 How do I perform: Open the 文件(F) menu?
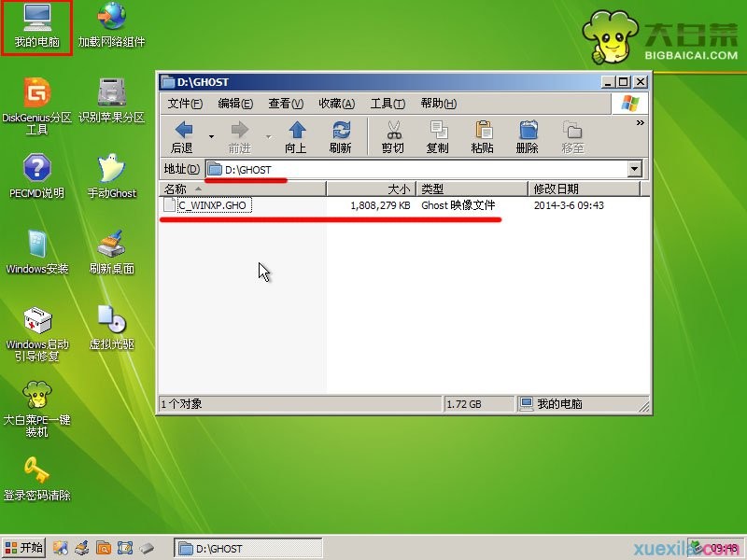click(185, 104)
